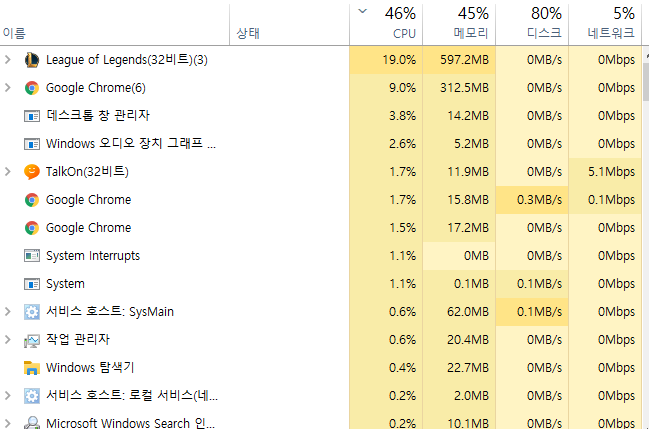
Task: Click the 2.0MB memory cell
Action: click(x=459, y=396)
